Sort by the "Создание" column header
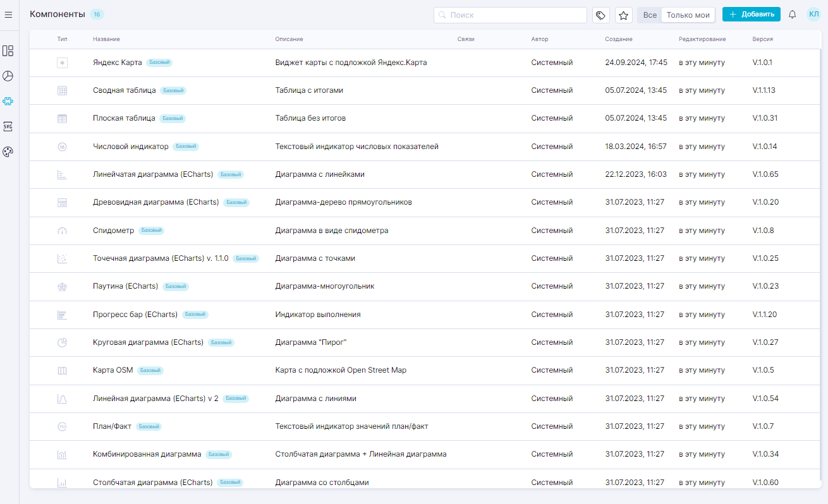 [x=618, y=39]
